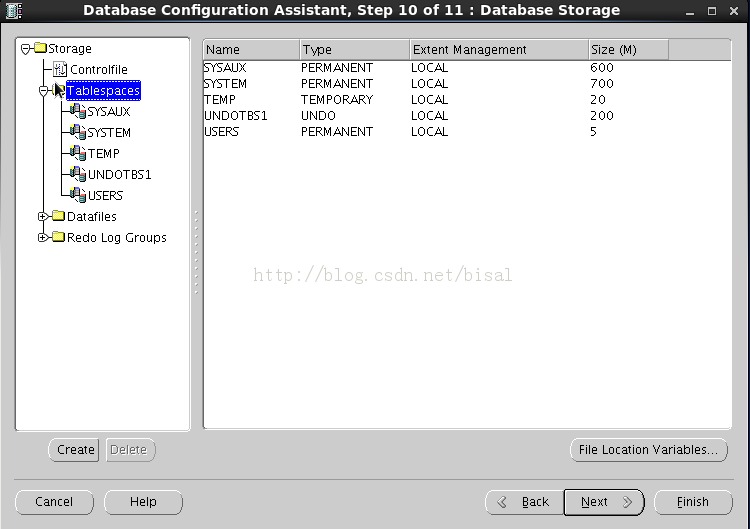Click the UNDOTBS1 tablespace icon
The height and width of the screenshot is (529, 750).
78,174
